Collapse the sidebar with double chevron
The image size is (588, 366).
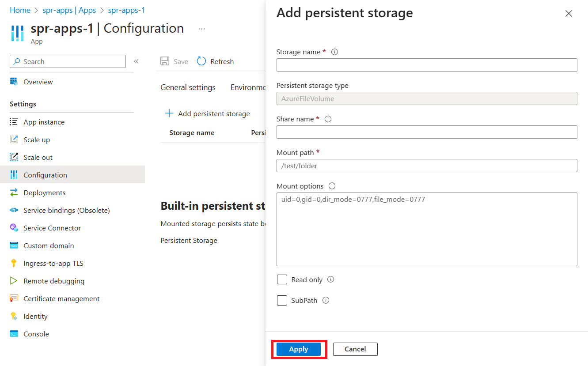136,61
